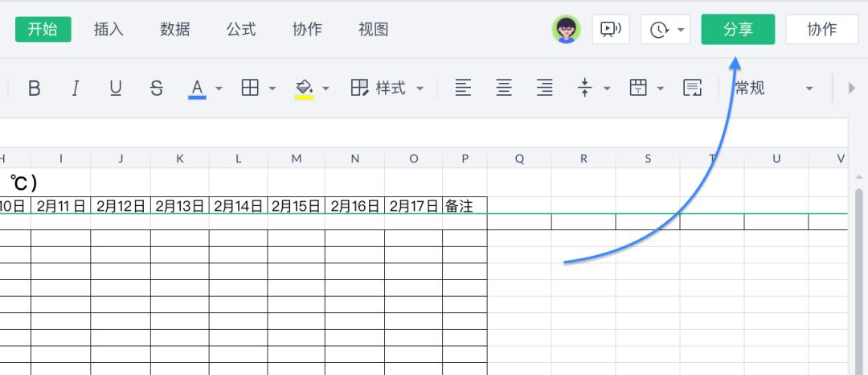This screenshot has width=868, height=375.
Task: Select column P header
Action: click(465, 159)
